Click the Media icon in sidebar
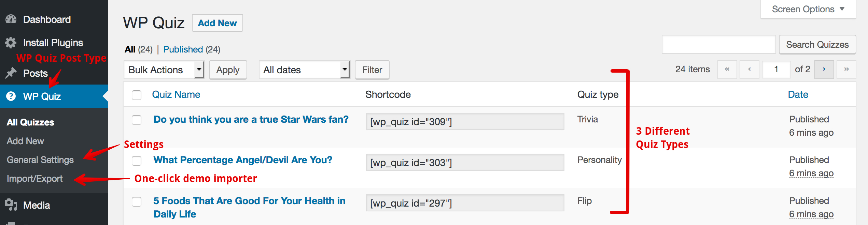The width and height of the screenshot is (868, 225). pyautogui.click(x=11, y=205)
